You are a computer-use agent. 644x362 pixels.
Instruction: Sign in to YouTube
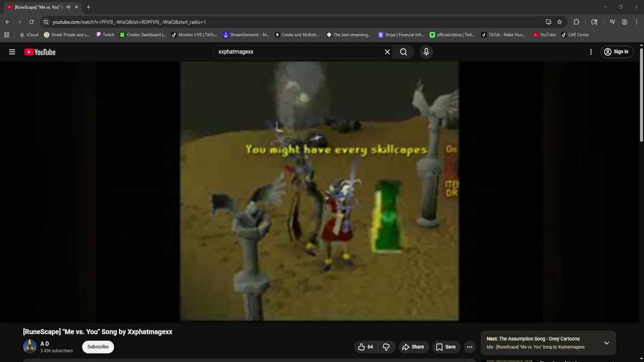pos(616,52)
